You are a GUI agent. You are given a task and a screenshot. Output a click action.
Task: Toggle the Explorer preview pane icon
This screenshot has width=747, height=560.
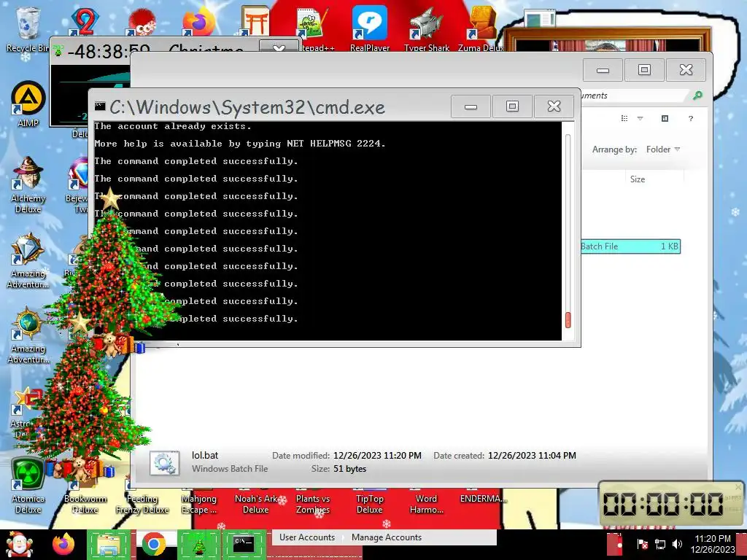coord(665,119)
